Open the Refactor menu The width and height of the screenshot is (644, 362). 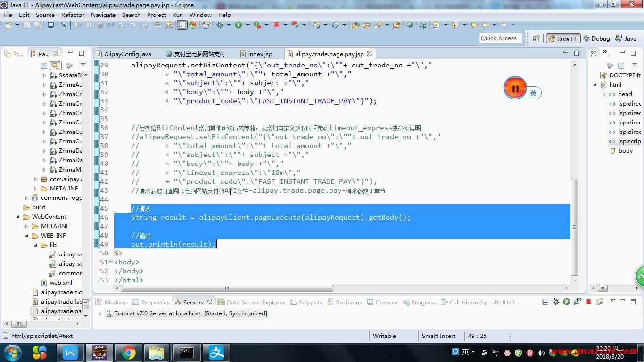point(73,15)
